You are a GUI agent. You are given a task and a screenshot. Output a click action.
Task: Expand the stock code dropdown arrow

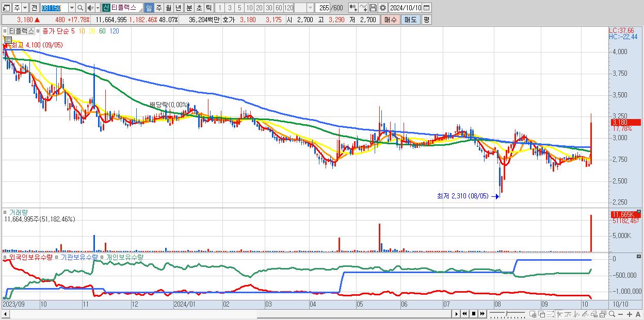coord(72,8)
